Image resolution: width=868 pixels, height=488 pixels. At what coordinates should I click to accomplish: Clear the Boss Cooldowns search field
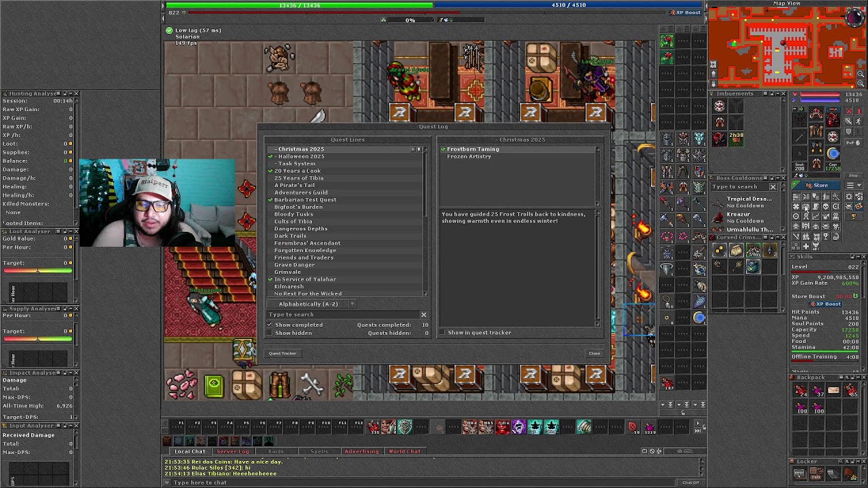(x=773, y=187)
